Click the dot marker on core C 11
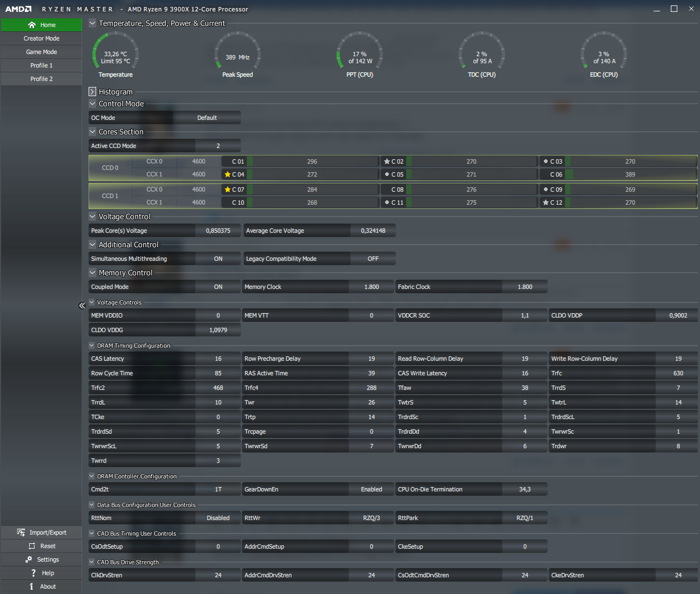700x594 pixels. click(x=387, y=202)
